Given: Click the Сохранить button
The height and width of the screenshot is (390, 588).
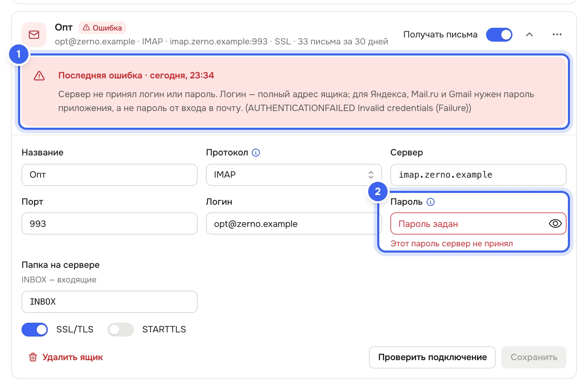Looking at the screenshot, I should [x=534, y=357].
